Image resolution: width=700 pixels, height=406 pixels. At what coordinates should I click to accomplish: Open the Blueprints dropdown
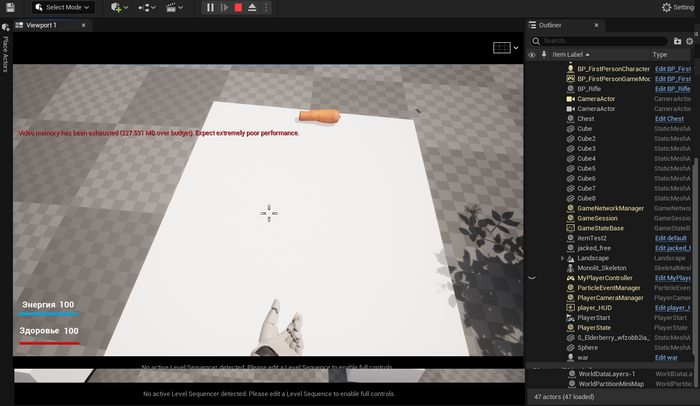(x=146, y=7)
